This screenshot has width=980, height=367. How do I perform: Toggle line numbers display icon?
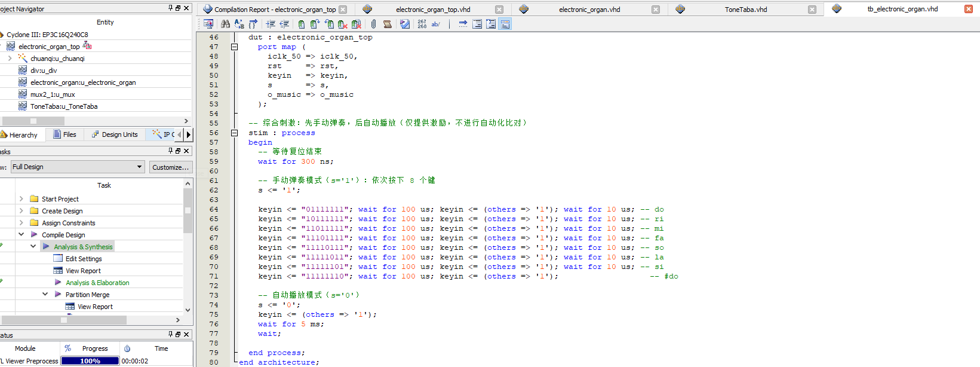(422, 24)
